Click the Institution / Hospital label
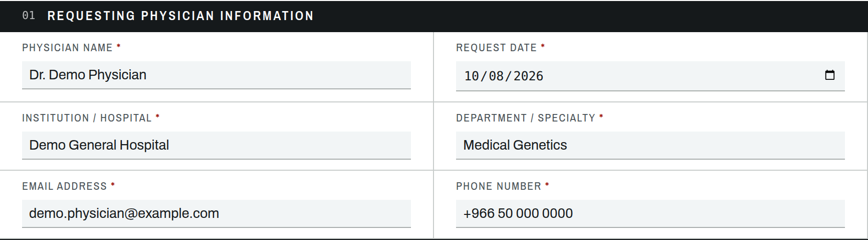Image resolution: width=868 pixels, height=240 pixels. tap(87, 118)
